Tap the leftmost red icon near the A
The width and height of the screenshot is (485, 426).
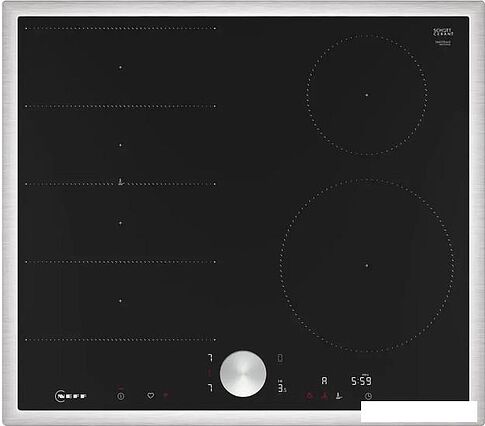[310, 396]
